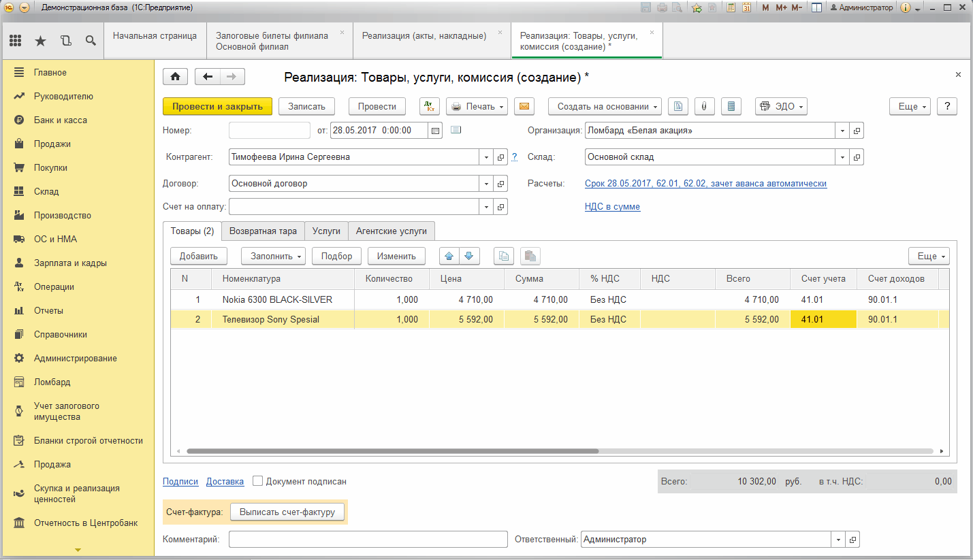This screenshot has width=973, height=560.
Task: Open the Favorites star panel
Action: [x=40, y=41]
